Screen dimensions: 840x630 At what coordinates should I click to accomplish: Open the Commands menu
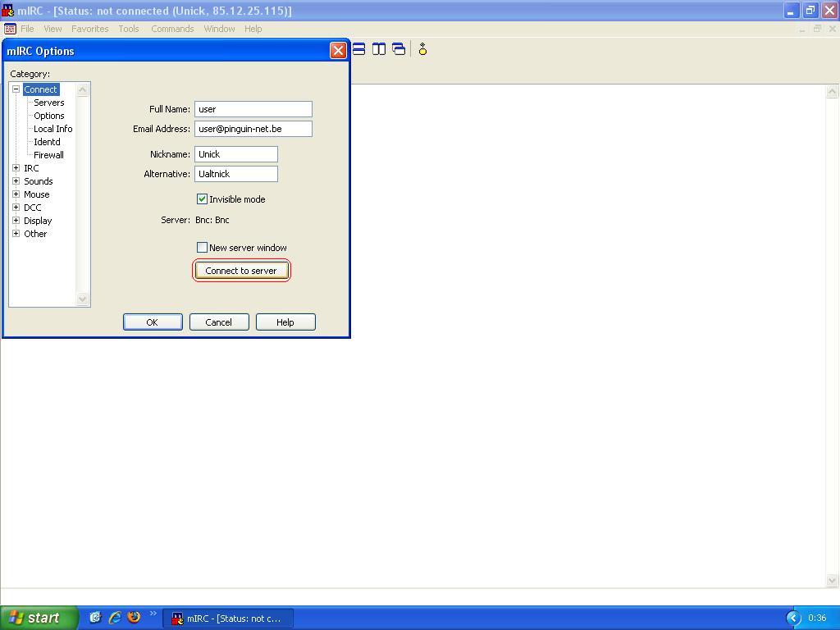coord(172,29)
